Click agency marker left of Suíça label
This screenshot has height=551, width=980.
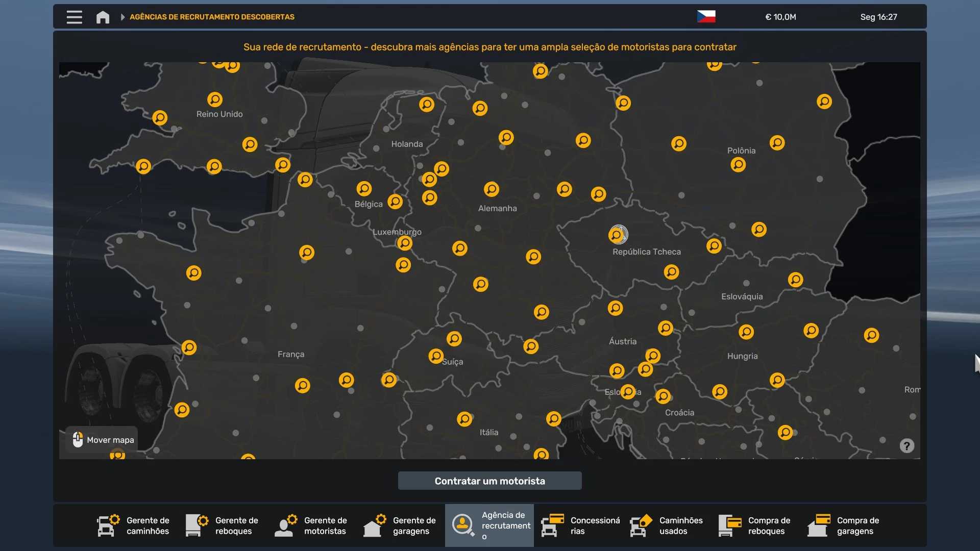tap(436, 356)
